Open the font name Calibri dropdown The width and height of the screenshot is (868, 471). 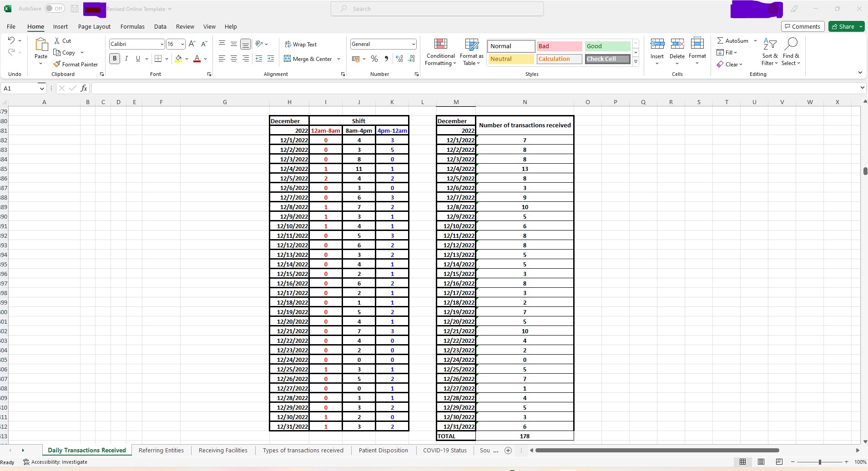coord(162,44)
